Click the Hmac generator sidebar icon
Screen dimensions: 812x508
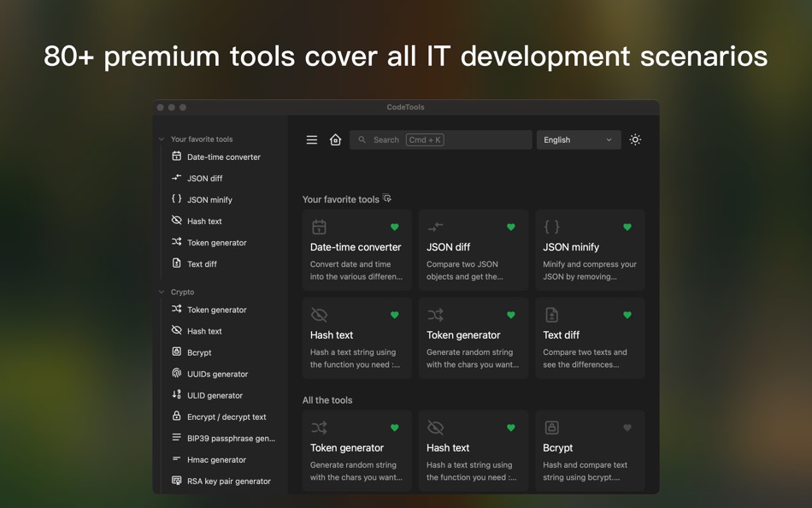[177, 459]
